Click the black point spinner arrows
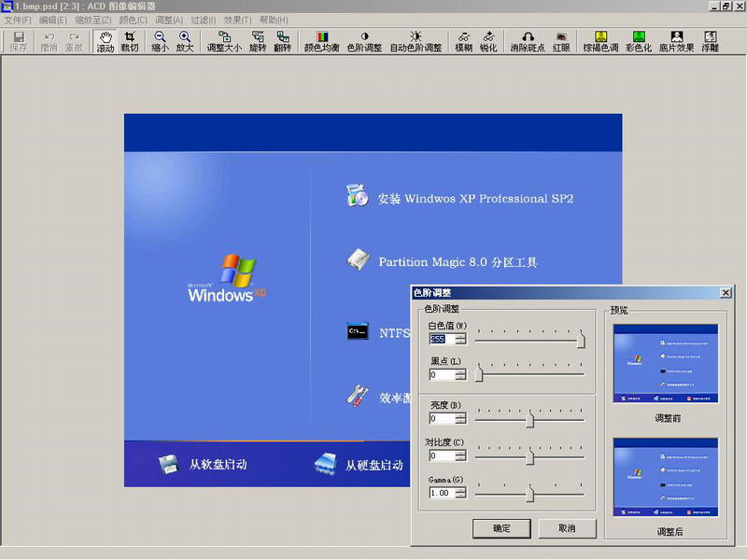The image size is (747, 560). [460, 375]
